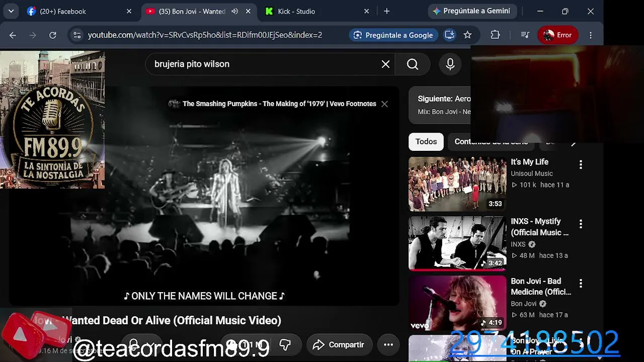Click the Bon Jovi video player
This screenshot has height=362, width=644.
[204, 196]
